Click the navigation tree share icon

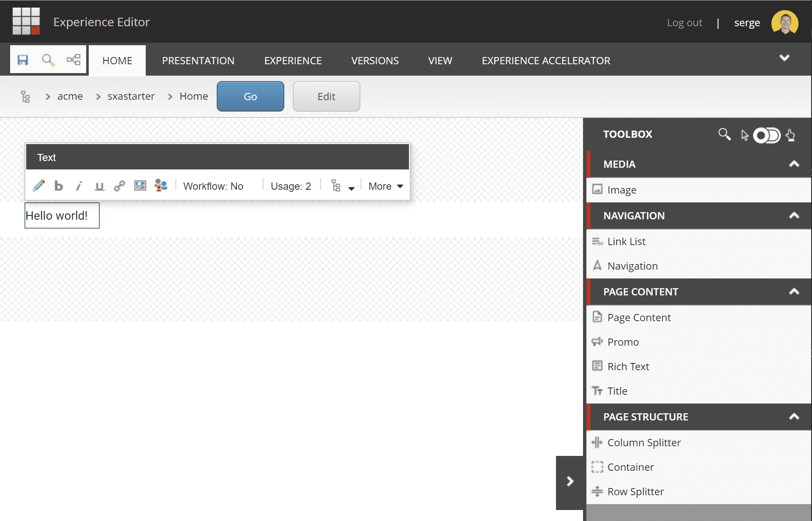coord(74,60)
